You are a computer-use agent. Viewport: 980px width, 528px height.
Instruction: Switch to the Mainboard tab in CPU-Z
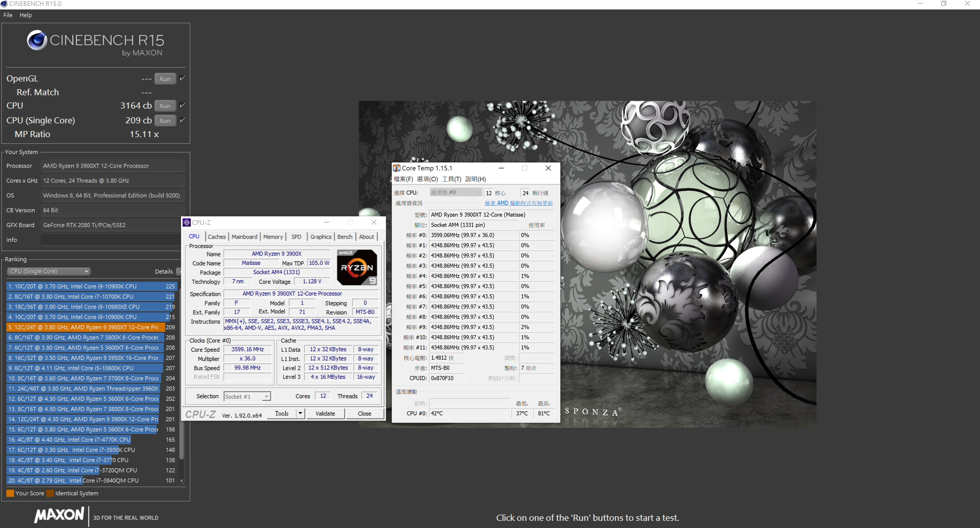(x=244, y=237)
